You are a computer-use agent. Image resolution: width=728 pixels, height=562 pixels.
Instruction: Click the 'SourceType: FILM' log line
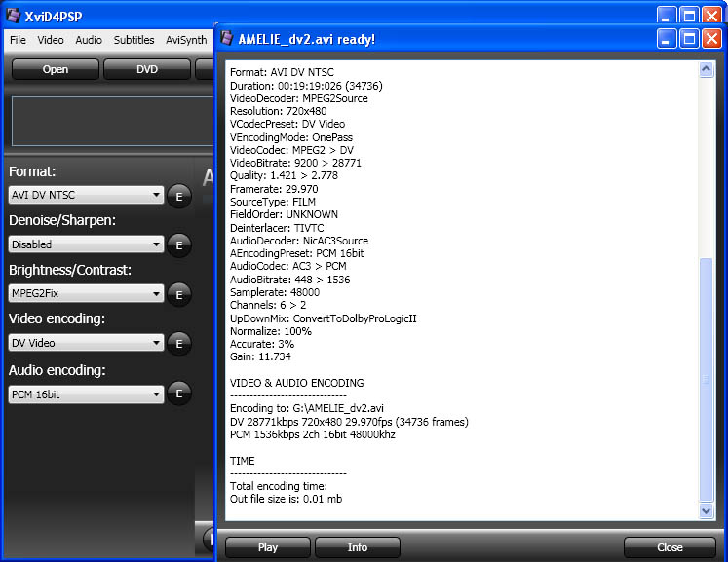coord(273,202)
